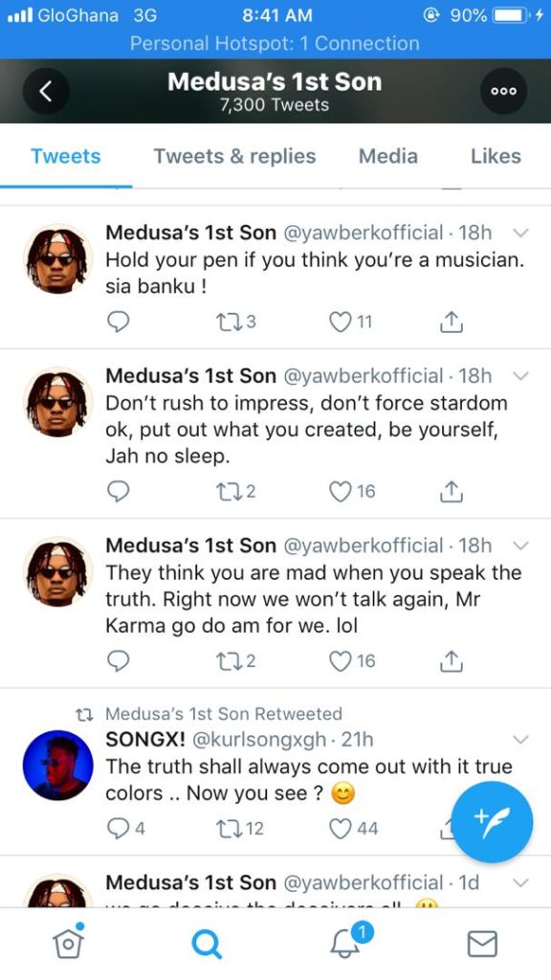Compose a new tweet with floating button
The height and width of the screenshot is (980, 551).
pyautogui.click(x=493, y=822)
